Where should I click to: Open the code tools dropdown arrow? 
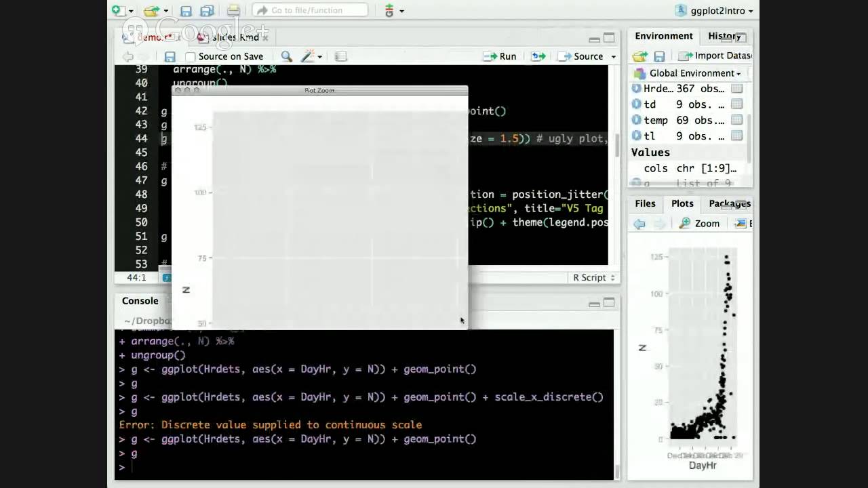pos(319,57)
